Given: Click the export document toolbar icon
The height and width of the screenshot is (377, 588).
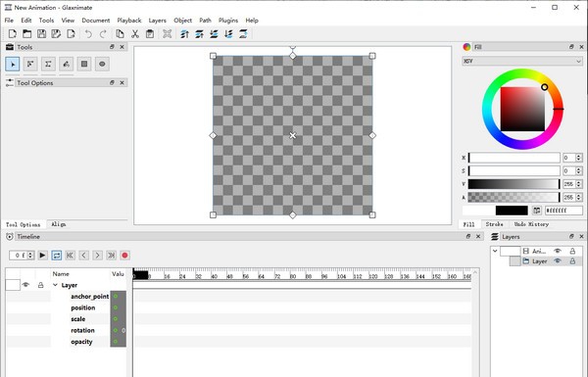Looking at the screenshot, I should coord(71,34).
